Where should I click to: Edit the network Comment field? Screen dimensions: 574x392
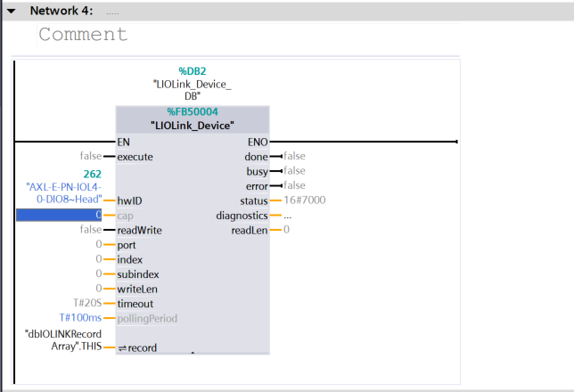(x=83, y=35)
